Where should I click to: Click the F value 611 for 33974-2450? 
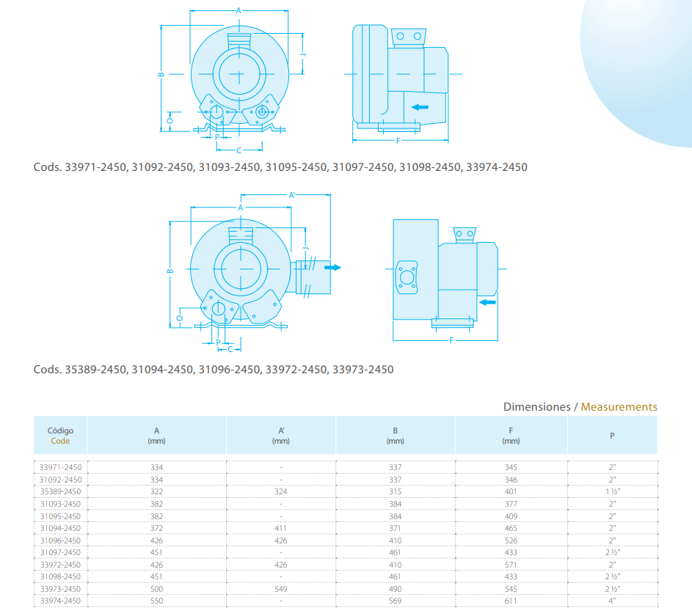pyautogui.click(x=511, y=601)
